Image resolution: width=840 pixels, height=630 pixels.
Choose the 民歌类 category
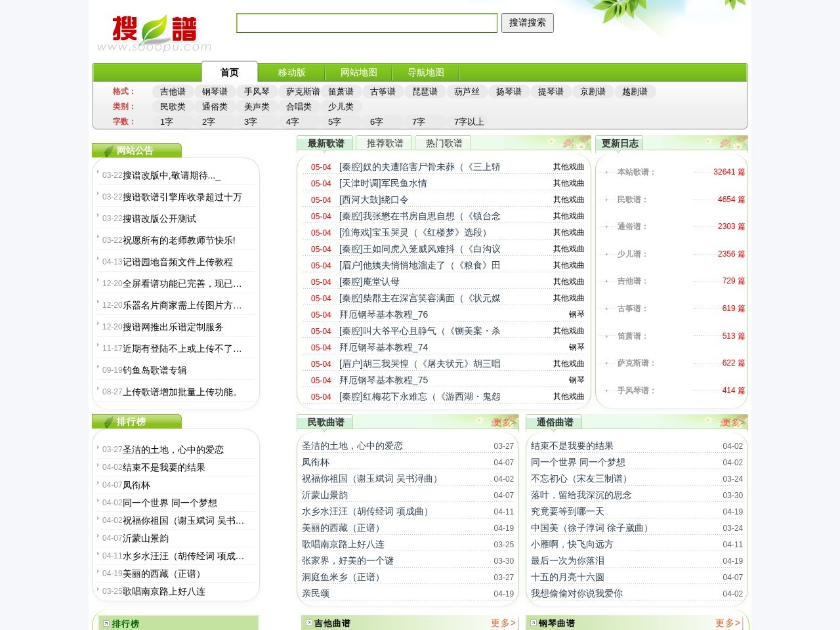click(173, 107)
